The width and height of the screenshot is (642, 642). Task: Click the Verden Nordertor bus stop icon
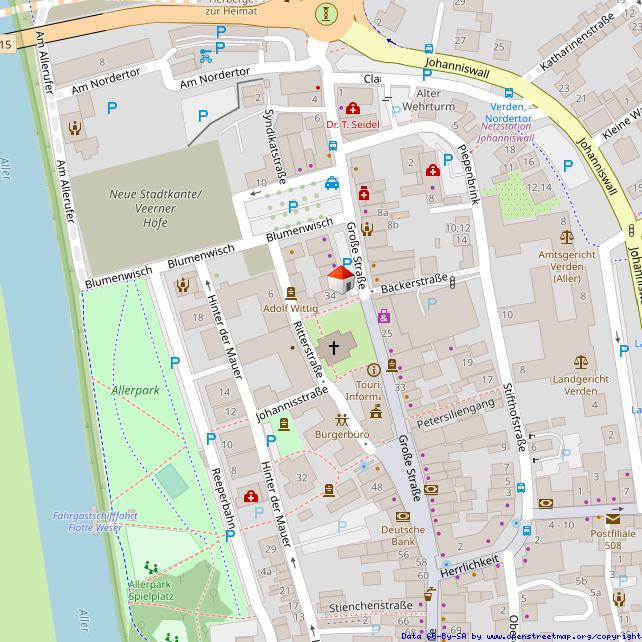[x=509, y=93]
